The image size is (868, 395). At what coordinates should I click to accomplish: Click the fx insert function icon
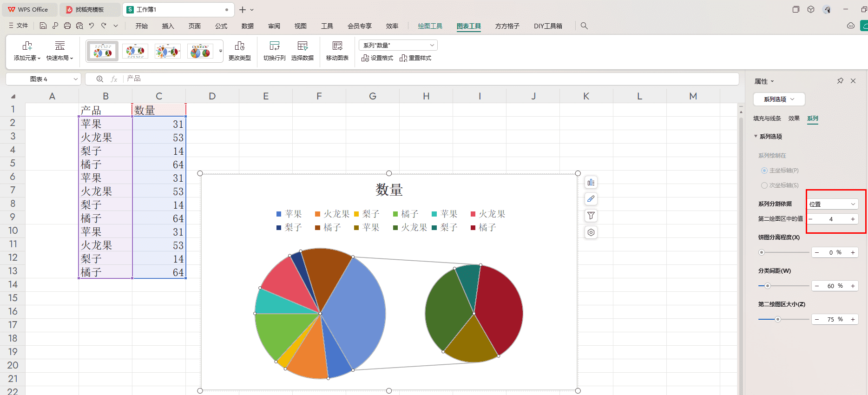click(x=114, y=79)
